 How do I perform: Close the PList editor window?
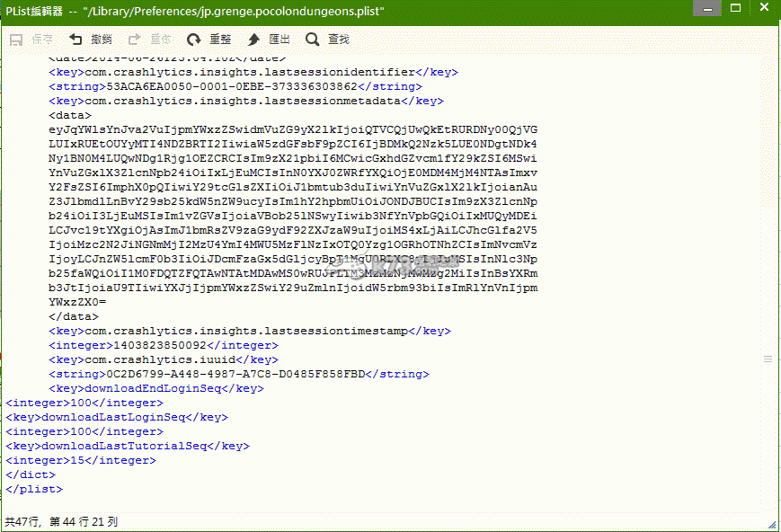point(762,8)
